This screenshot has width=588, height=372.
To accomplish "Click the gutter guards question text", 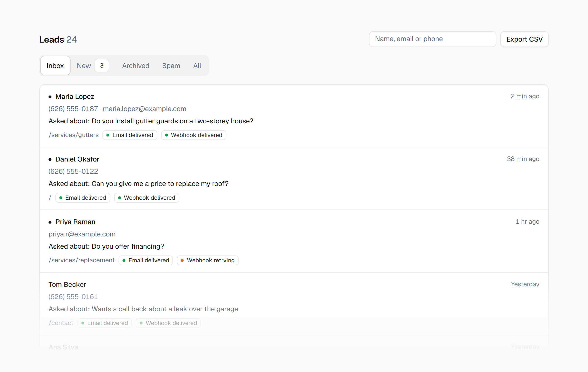I will click(x=151, y=121).
